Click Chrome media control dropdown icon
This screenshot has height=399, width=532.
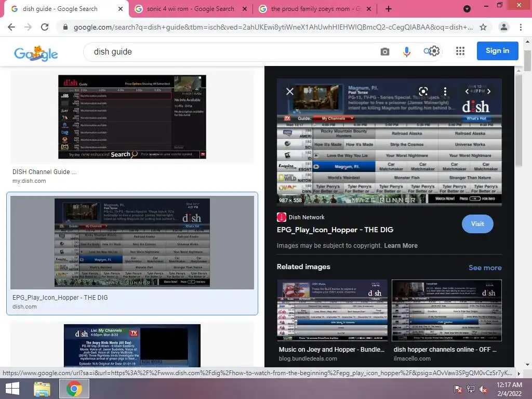coord(467,9)
